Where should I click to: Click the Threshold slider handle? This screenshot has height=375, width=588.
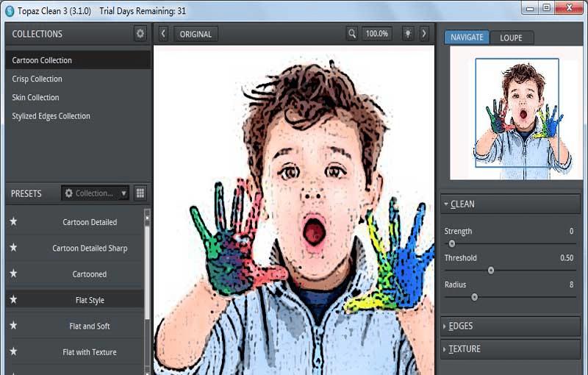coord(491,271)
